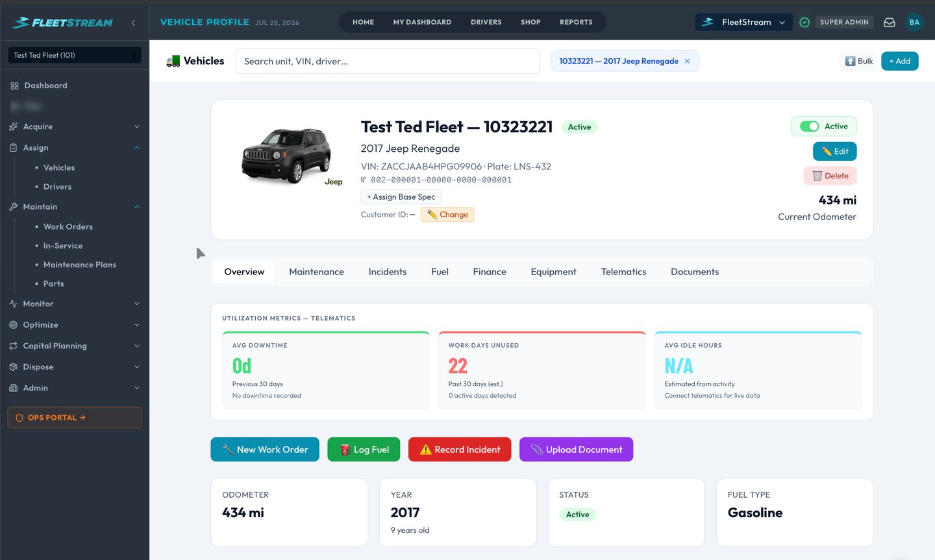Click the Edit vehicle button
Screen dimensions: 935x560
(835, 151)
